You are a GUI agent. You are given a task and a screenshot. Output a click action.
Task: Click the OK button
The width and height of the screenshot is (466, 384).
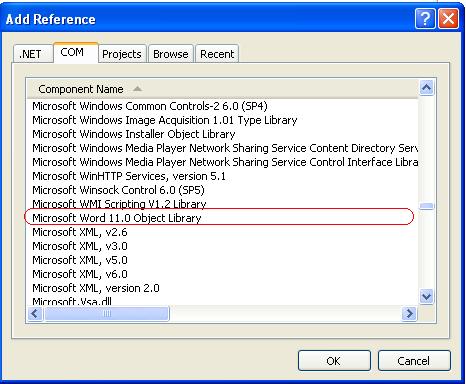[334, 361]
